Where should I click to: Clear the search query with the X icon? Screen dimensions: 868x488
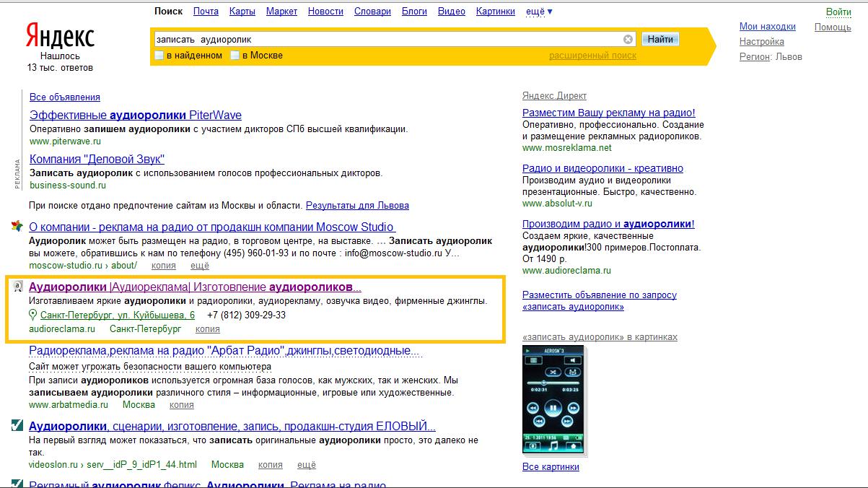(x=628, y=40)
